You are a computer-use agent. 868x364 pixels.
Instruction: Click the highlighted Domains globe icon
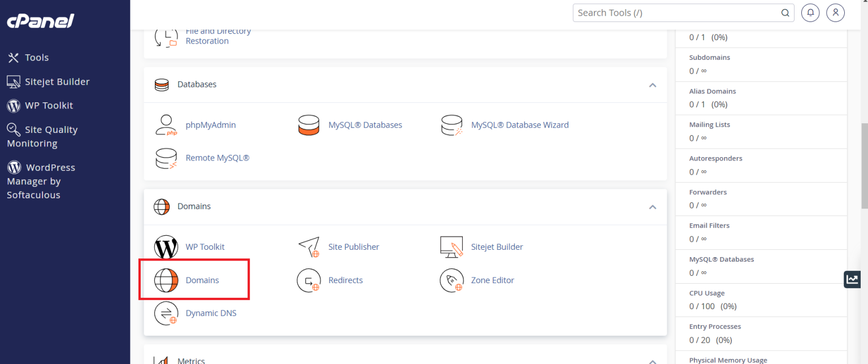[166, 280]
